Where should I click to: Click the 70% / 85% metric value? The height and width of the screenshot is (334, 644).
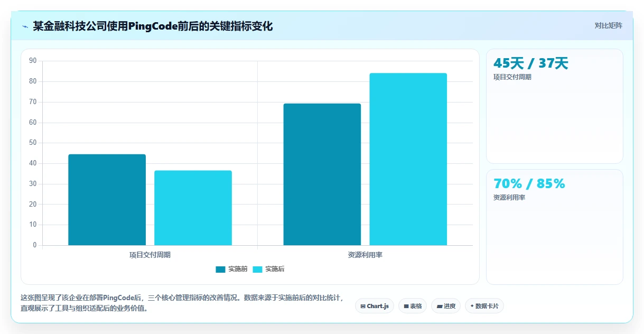[x=529, y=184]
